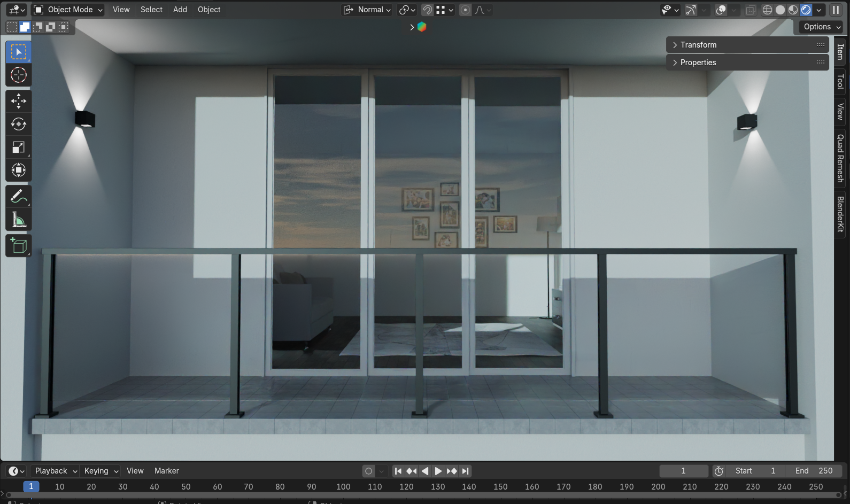Toggle snapping magnet on
Image resolution: width=850 pixels, height=504 pixels.
click(427, 10)
